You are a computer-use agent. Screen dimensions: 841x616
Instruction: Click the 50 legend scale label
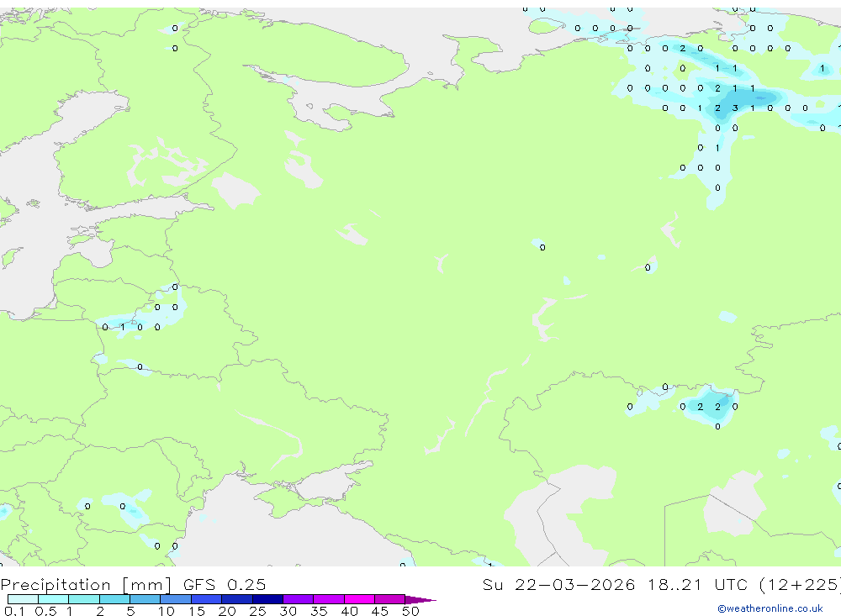410,611
